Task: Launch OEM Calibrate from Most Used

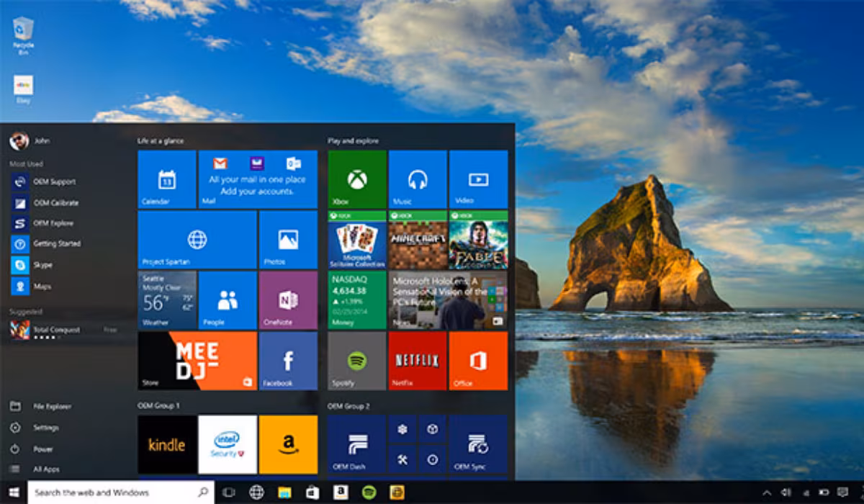Action: point(45,203)
